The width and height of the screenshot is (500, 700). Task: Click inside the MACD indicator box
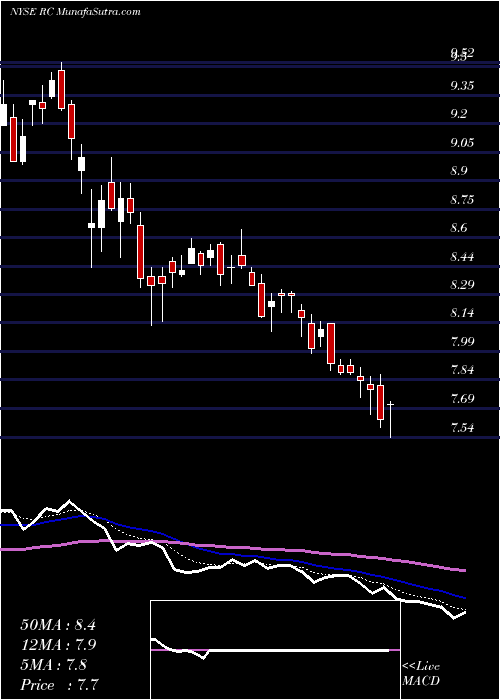click(275, 650)
